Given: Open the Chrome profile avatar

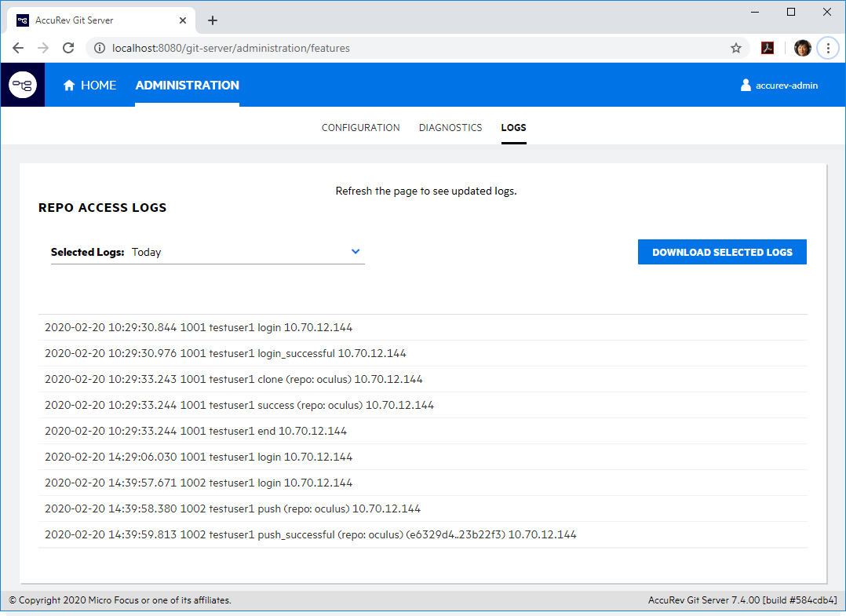Looking at the screenshot, I should click(x=802, y=48).
